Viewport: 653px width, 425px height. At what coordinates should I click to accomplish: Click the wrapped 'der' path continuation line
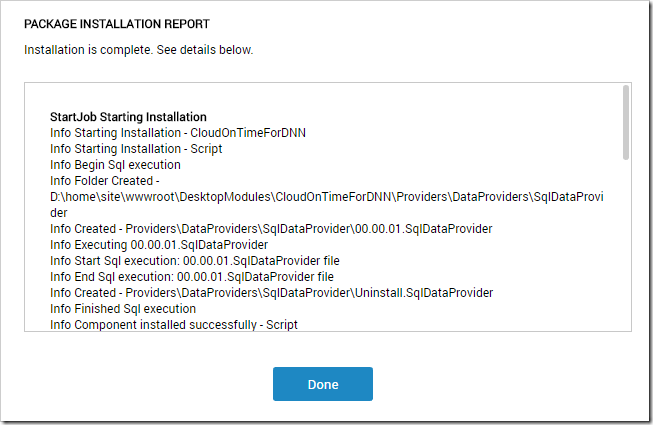[x=59, y=213]
